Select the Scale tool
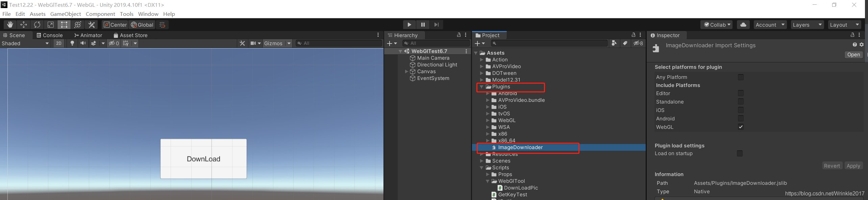Screen dimensions: 868x200 (51, 25)
